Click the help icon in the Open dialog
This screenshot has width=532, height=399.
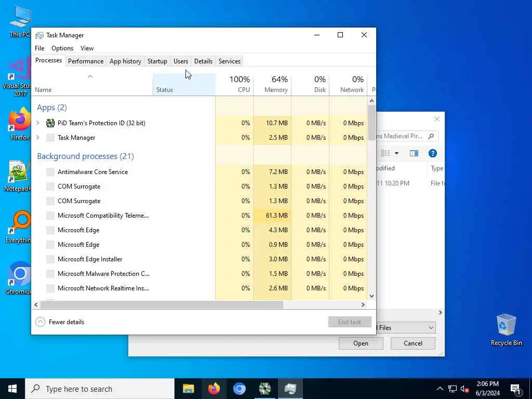tap(433, 153)
